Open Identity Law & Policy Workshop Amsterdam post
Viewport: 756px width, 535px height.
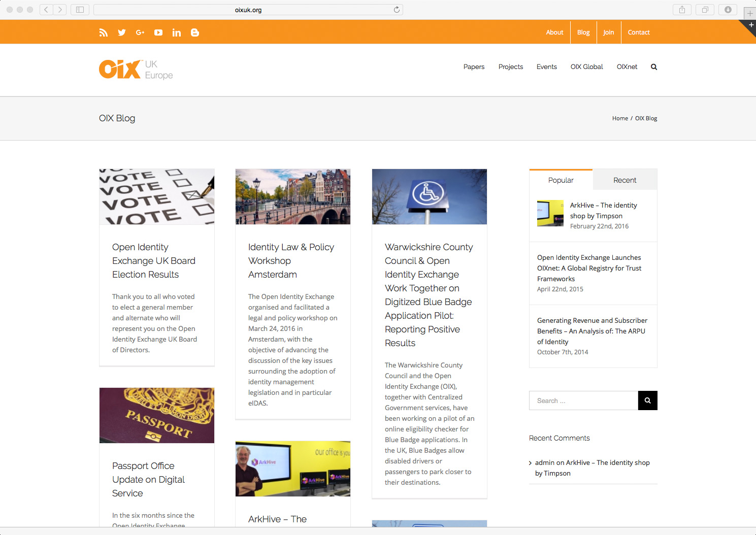tap(291, 261)
